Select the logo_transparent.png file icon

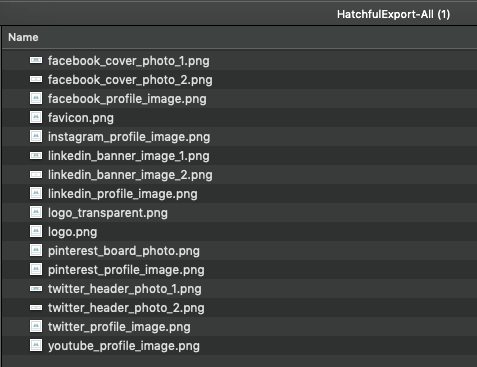click(x=36, y=212)
